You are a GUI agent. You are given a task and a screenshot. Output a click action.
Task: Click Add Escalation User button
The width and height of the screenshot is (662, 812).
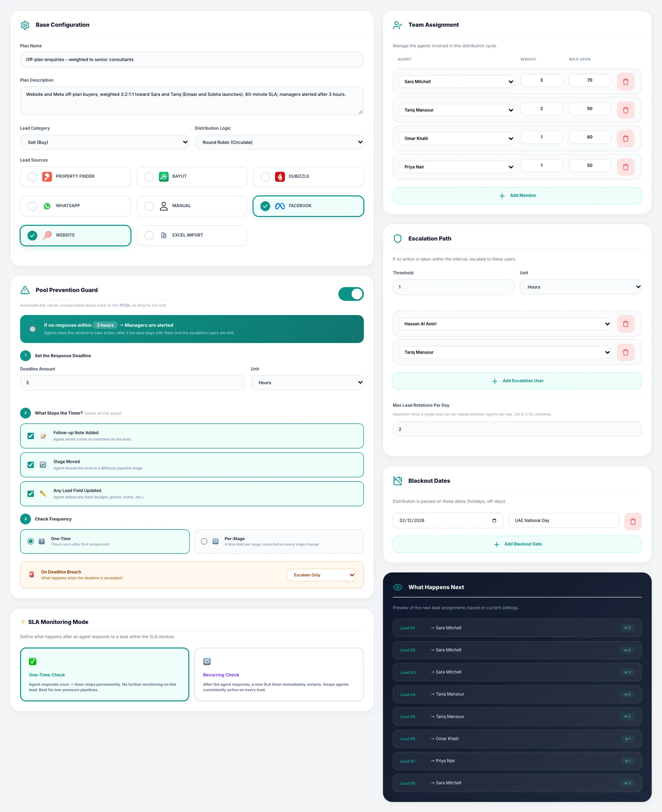click(517, 381)
